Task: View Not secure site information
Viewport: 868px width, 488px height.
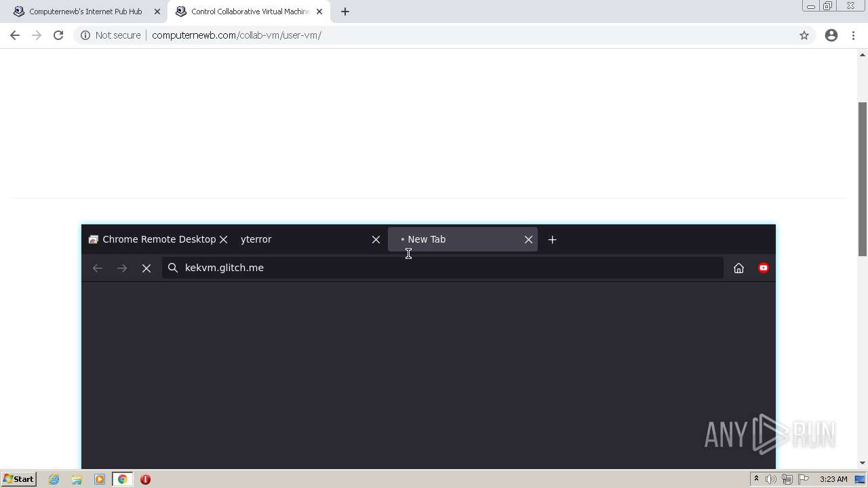Action: (111, 35)
